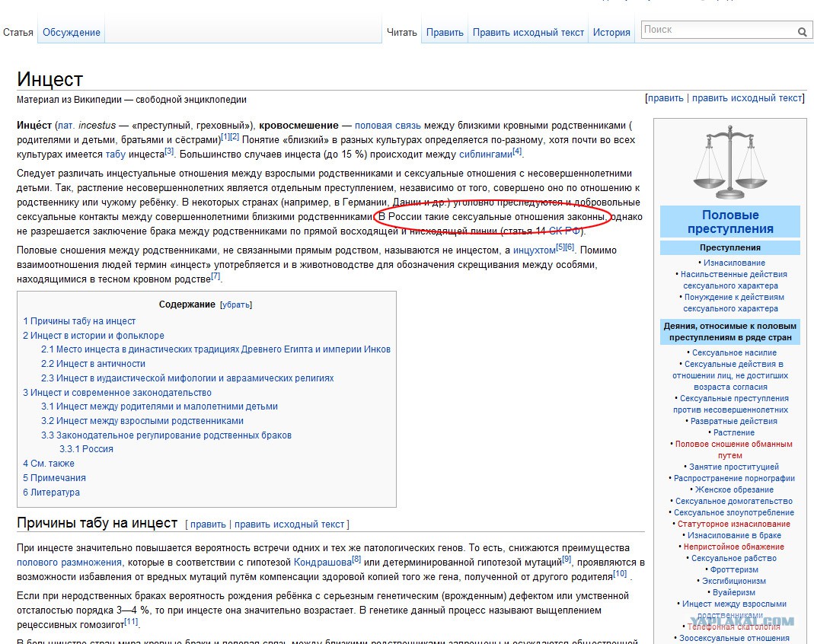Open the История tab
The width and height of the screenshot is (814, 644).
(x=611, y=33)
